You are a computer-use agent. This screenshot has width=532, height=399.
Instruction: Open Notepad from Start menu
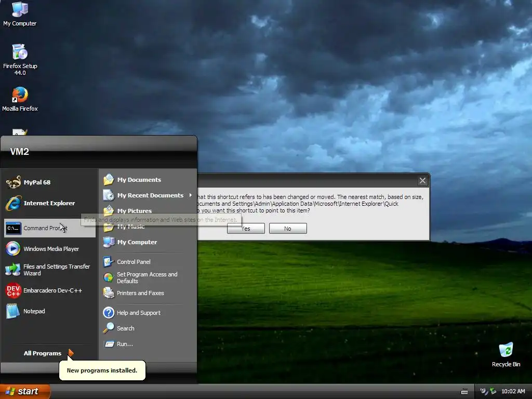click(49, 311)
